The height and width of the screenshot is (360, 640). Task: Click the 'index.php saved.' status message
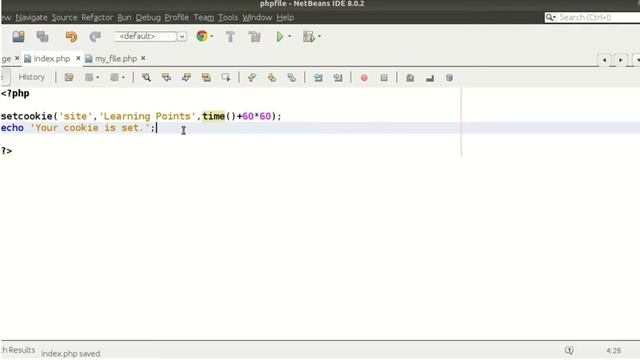coord(71,353)
